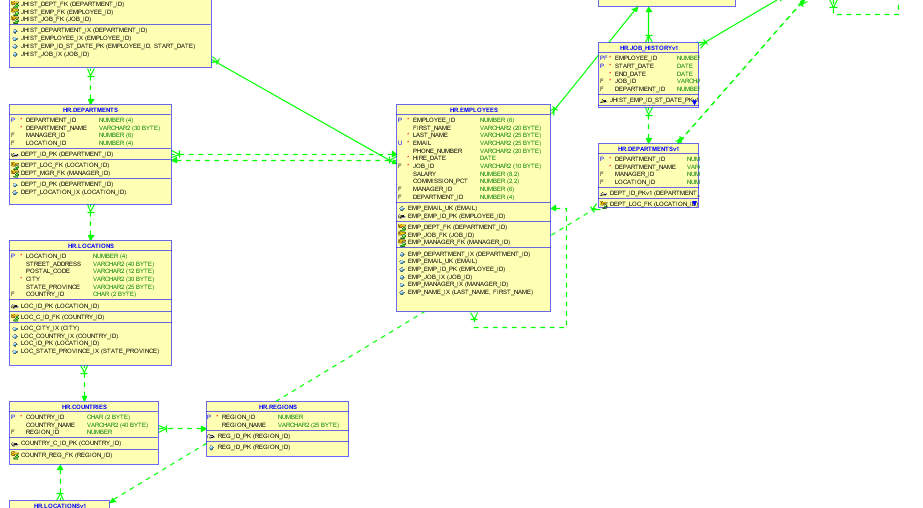Click the overflow arrow in HR.DEPARTMENTSv1 table
This screenshot has width=923, height=508.
click(x=695, y=204)
